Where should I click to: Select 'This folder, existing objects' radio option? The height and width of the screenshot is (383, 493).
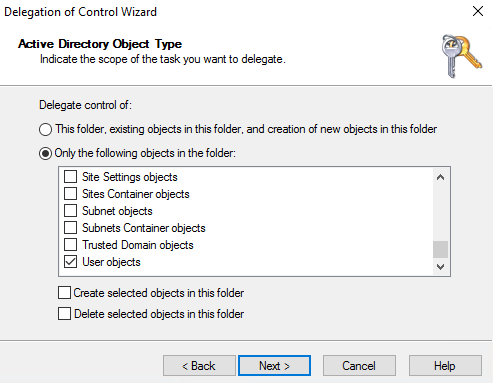click(x=45, y=129)
